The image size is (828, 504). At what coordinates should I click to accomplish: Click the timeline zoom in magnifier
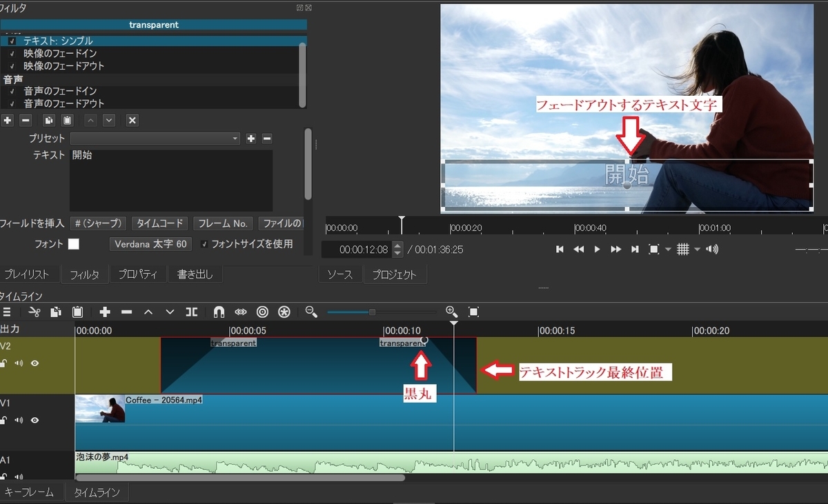point(452,312)
